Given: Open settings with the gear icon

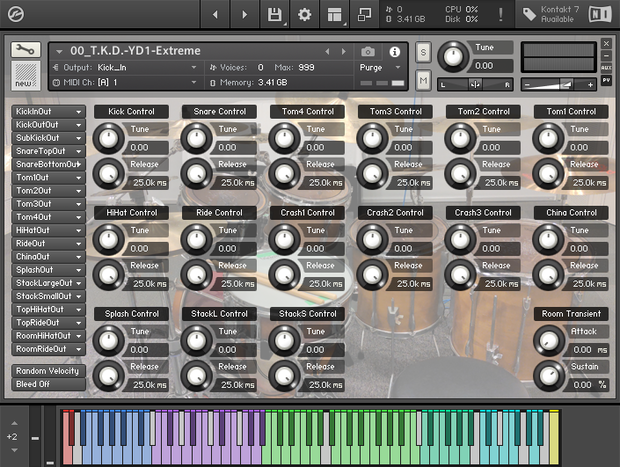Looking at the screenshot, I should pos(304,15).
